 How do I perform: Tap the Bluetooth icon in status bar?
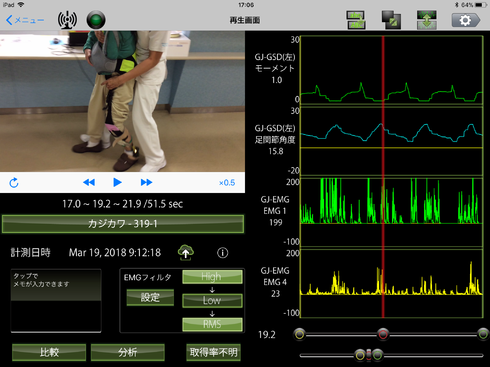(456, 5)
